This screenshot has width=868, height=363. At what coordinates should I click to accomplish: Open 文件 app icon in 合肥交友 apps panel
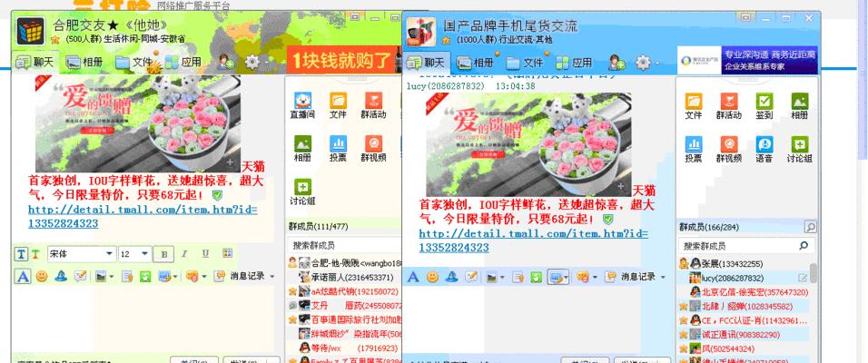point(338,105)
